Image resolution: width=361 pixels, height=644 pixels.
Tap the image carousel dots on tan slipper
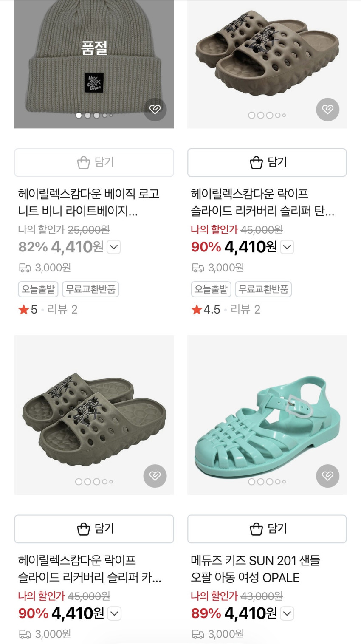267,115
